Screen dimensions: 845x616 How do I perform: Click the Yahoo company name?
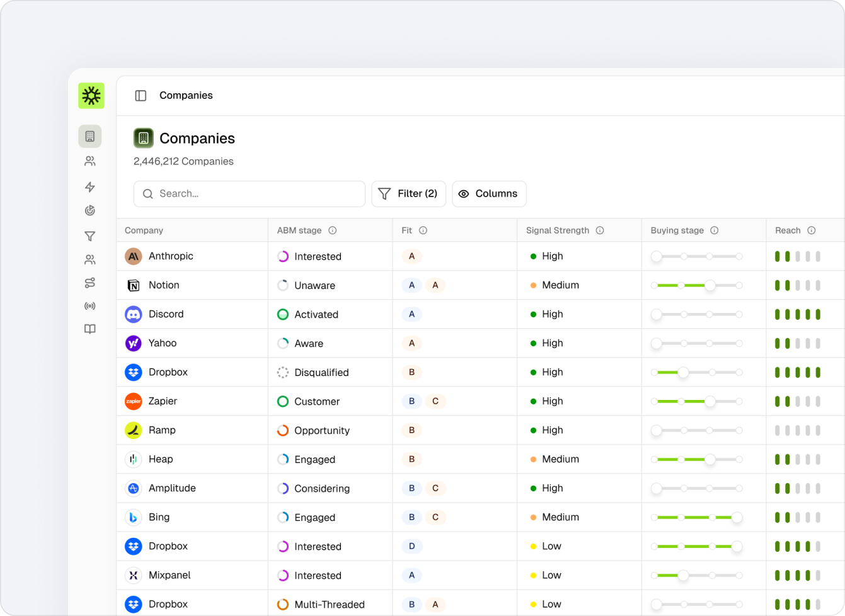click(163, 343)
